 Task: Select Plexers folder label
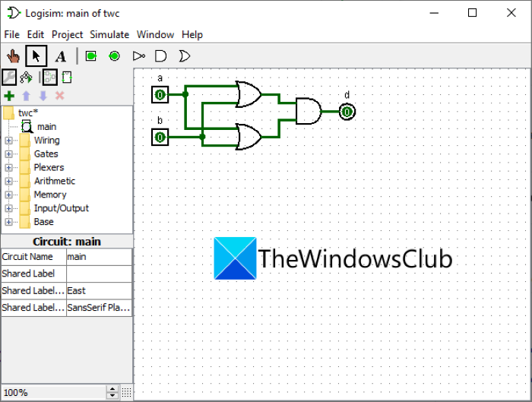pos(49,168)
